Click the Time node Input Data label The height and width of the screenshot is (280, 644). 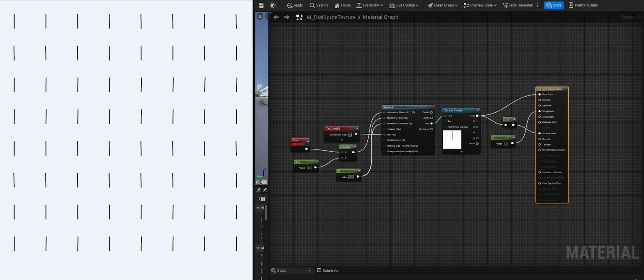tap(298, 144)
